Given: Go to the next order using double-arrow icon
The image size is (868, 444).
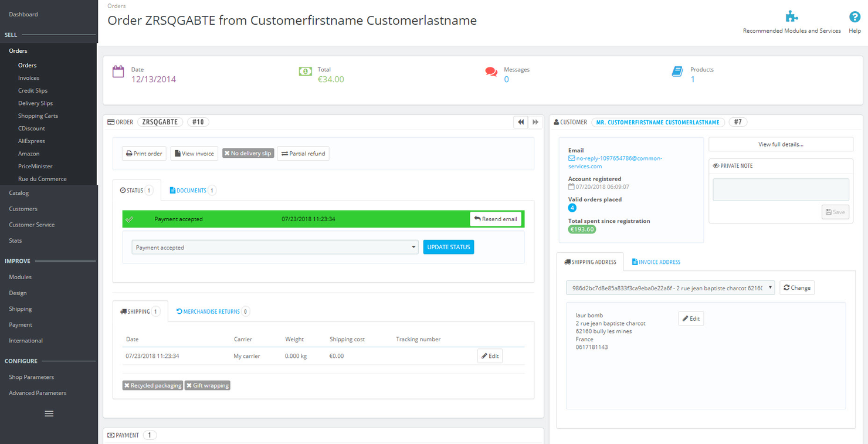Looking at the screenshot, I should [535, 121].
